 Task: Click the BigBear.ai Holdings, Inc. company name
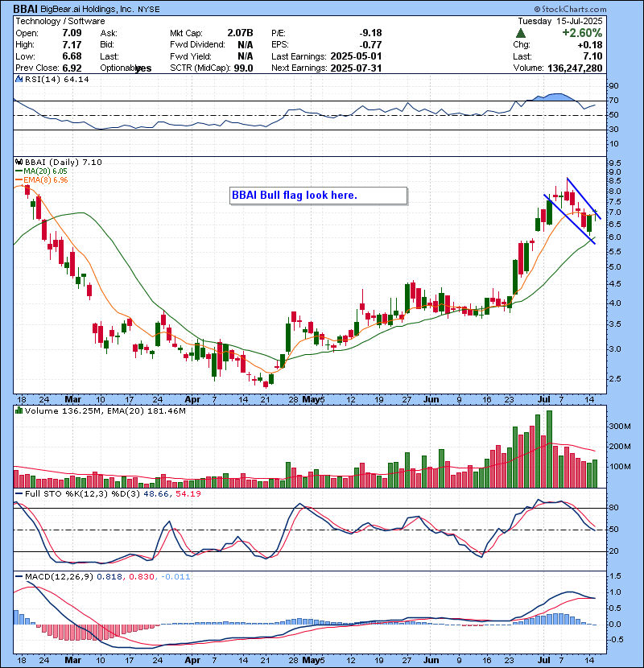coord(88,9)
